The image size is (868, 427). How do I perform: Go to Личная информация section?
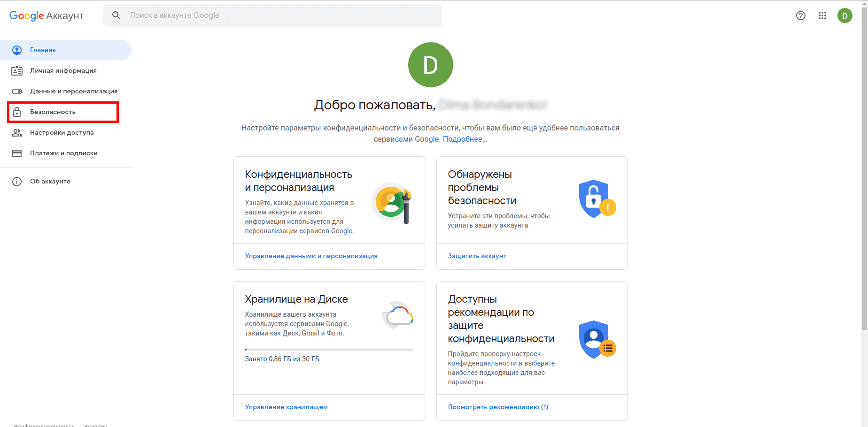(x=63, y=71)
